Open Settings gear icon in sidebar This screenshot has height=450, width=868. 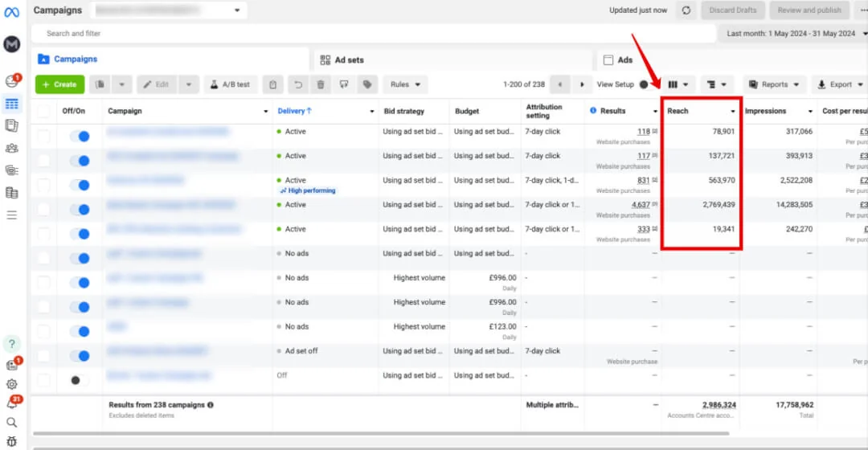(11, 383)
